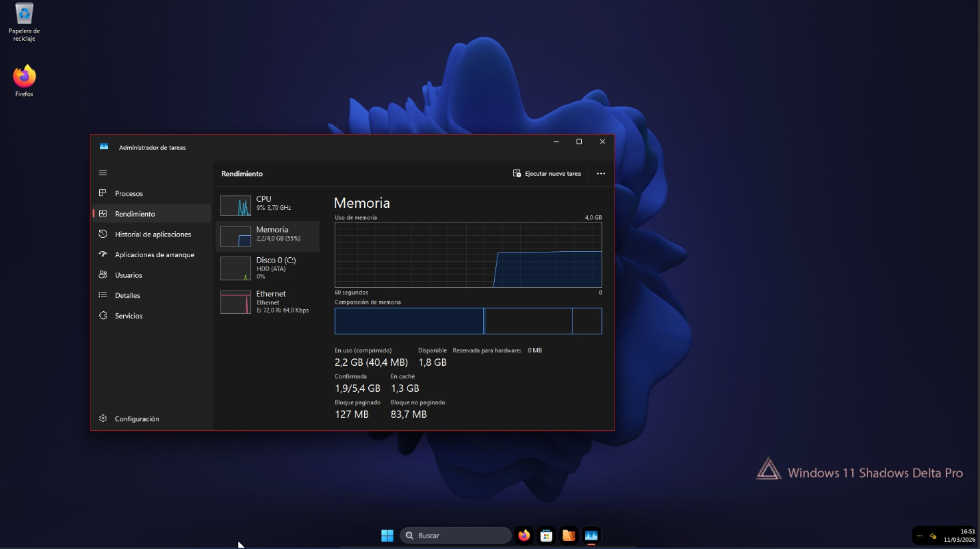Click the 'Memoria' heading text
980x549 pixels.
click(x=362, y=203)
